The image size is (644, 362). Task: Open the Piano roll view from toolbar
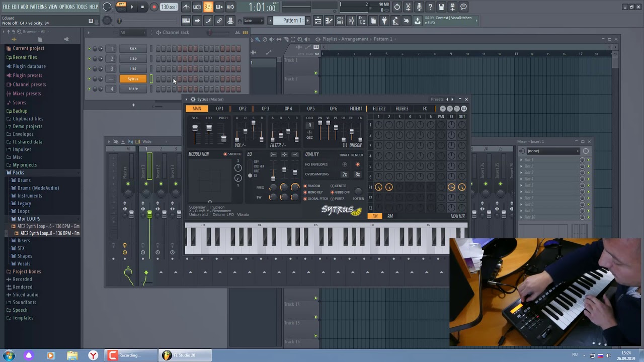329,21
